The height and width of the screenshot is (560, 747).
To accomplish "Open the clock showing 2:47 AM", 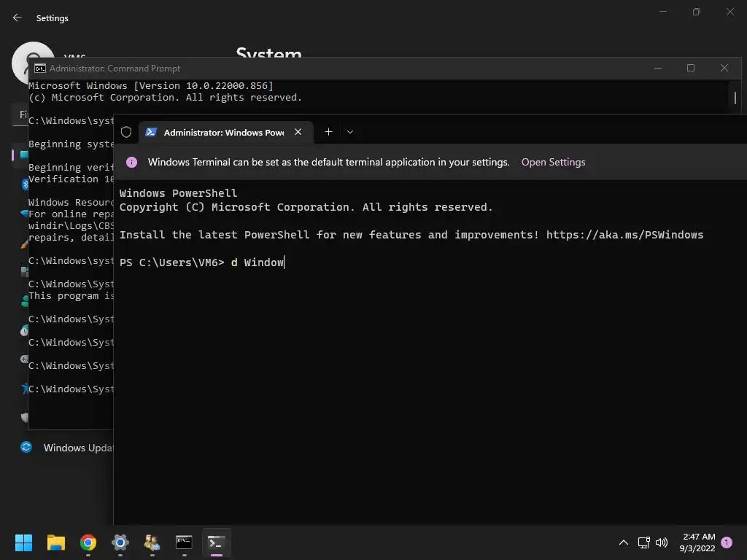I will (697, 542).
